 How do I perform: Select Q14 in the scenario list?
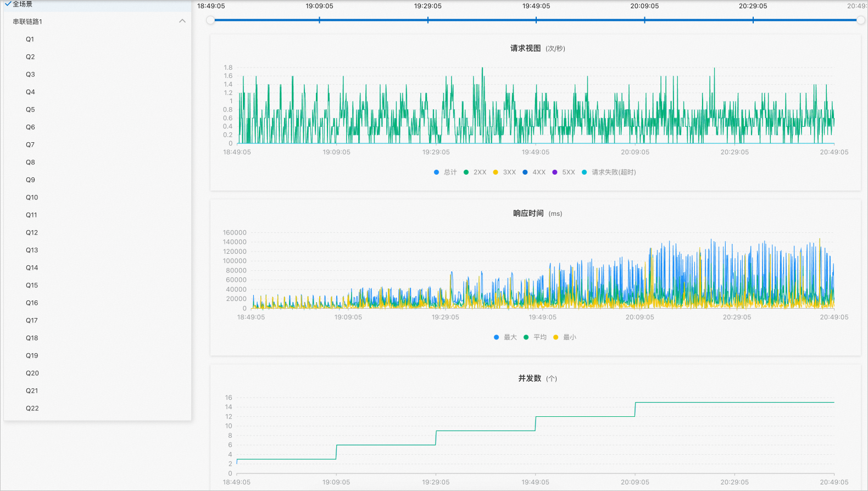point(97,267)
